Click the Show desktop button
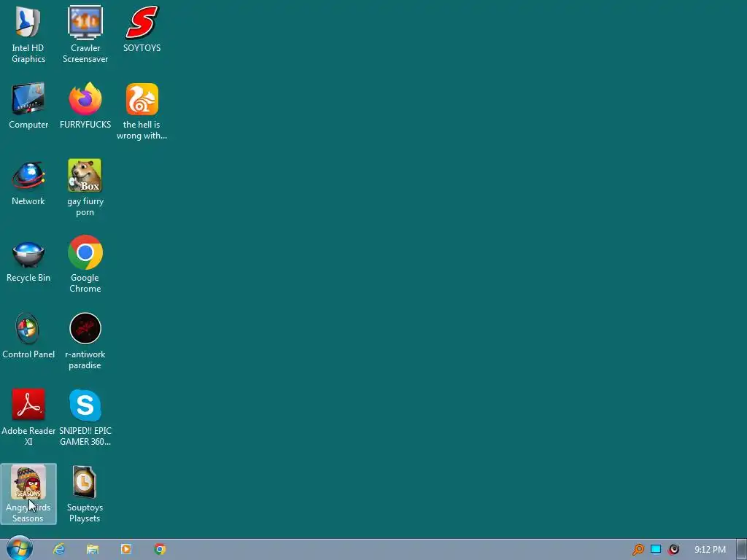 742,550
